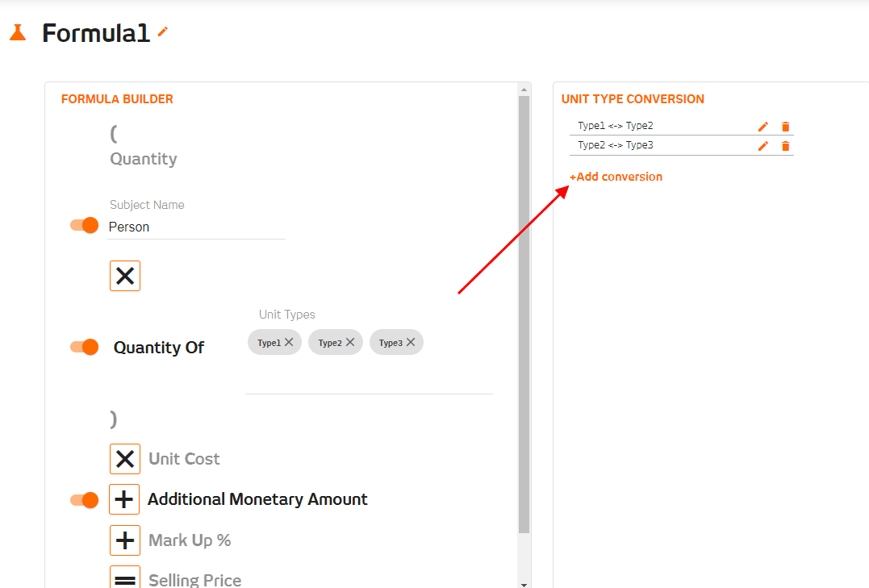Click the Selling Price label
The height and width of the screenshot is (588, 869).
(x=195, y=580)
